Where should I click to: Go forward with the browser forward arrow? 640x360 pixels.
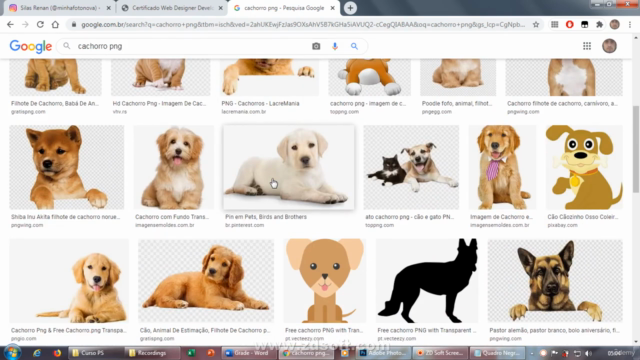coord(25,24)
